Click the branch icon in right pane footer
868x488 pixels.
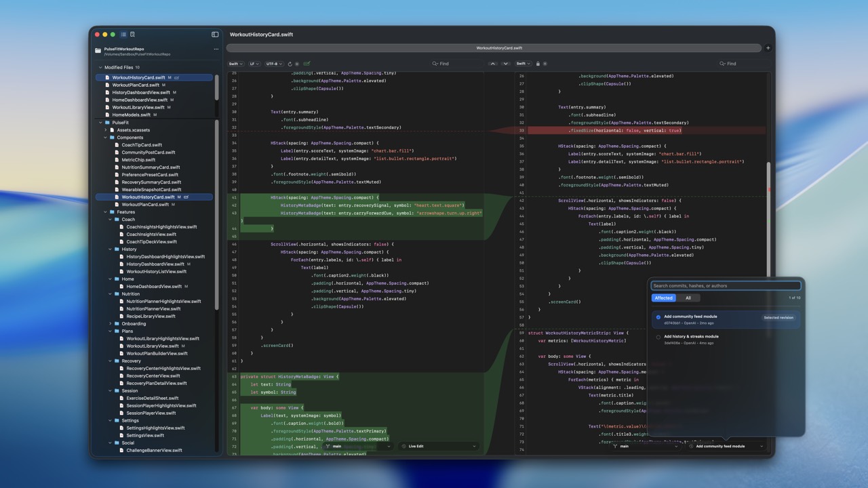(615, 447)
